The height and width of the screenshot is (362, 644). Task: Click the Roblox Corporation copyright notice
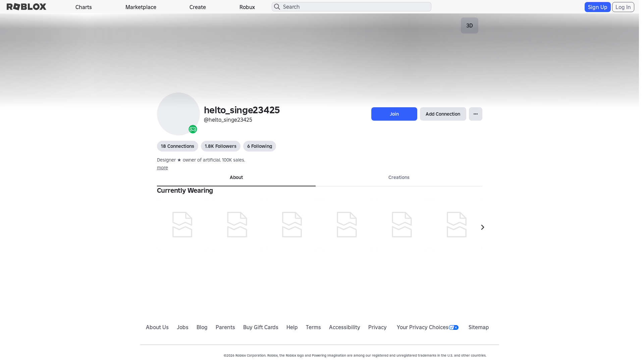(355, 355)
